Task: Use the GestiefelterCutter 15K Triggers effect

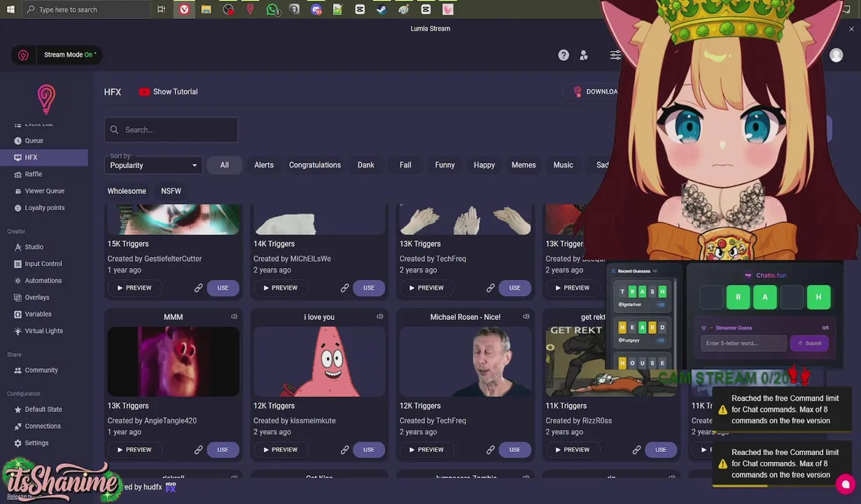Action: pos(223,288)
